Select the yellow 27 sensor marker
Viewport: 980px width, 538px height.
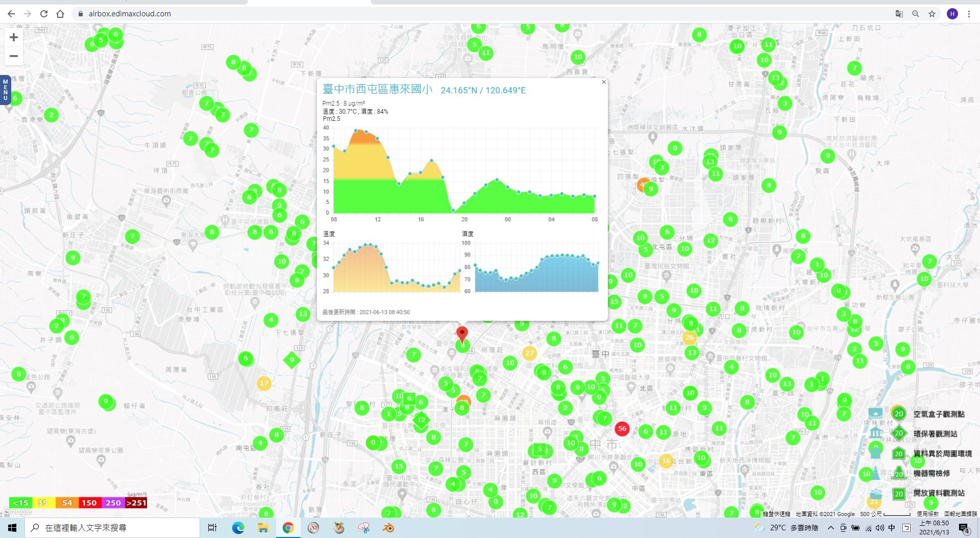tap(529, 353)
